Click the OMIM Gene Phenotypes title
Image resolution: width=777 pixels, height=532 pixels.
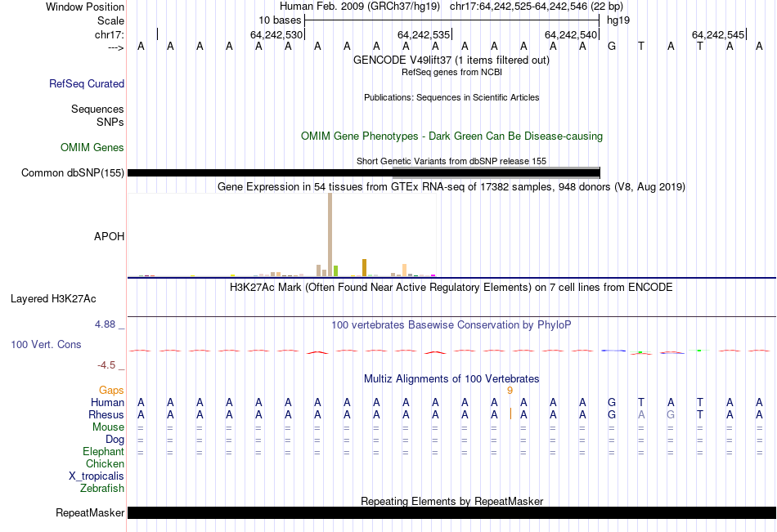[451, 136]
